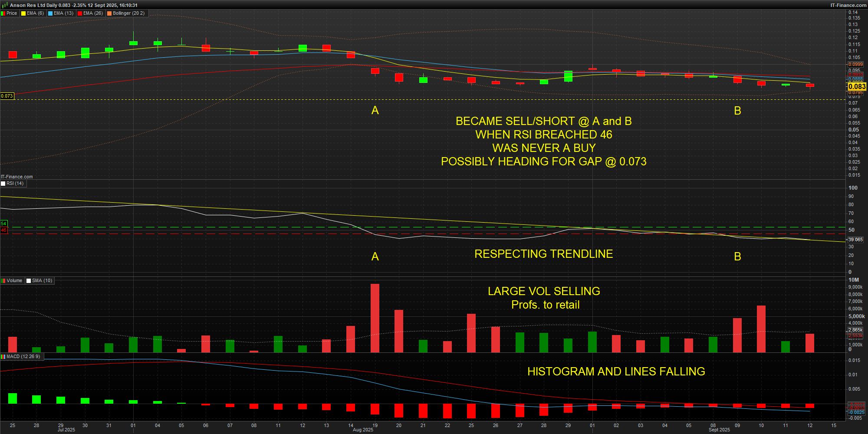Screen dimensions: 868x434
Task: Click the candlestick chart icon beside Anson Res Ltd
Action: pyautogui.click(x=5, y=5)
